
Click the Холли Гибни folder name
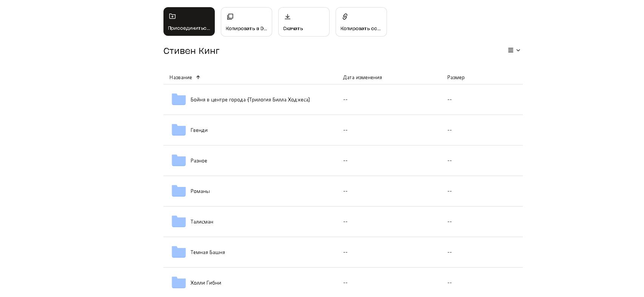click(206, 283)
